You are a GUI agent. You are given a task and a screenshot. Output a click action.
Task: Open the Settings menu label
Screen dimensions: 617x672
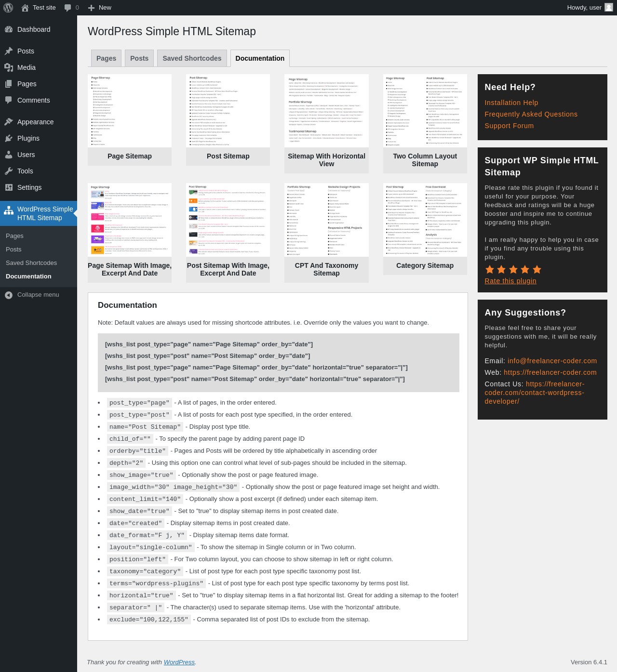point(29,187)
